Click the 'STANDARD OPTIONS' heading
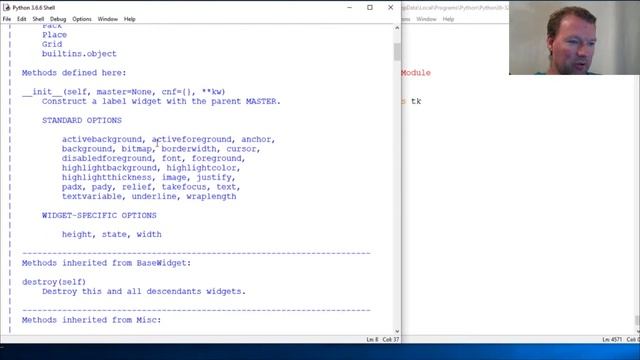 click(82, 120)
